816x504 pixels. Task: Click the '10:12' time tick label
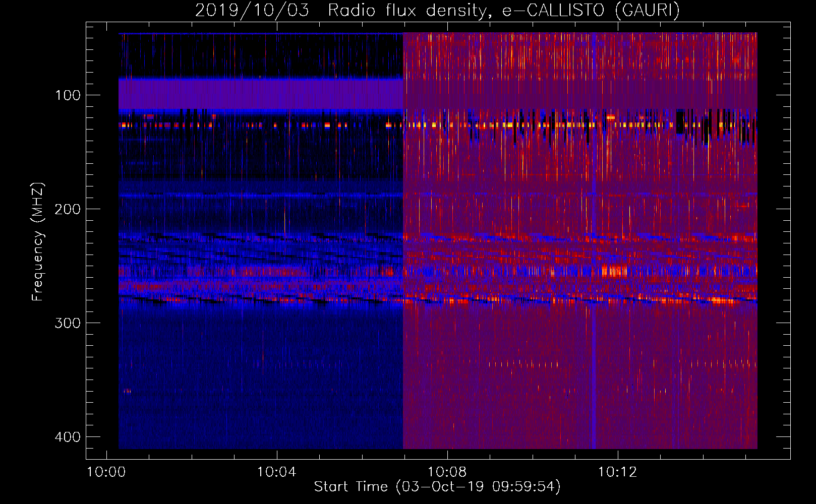618,472
